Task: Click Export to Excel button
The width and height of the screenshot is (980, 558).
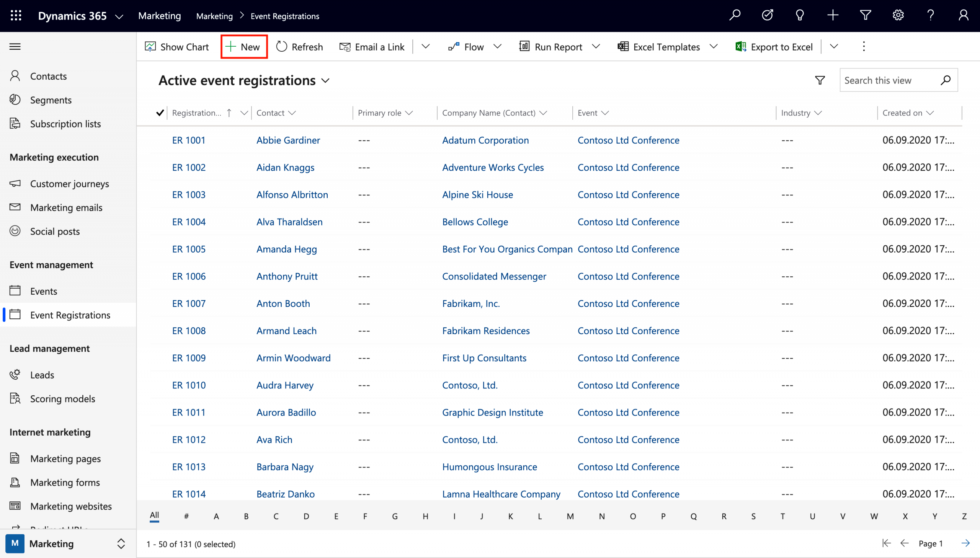Action: pos(774,47)
